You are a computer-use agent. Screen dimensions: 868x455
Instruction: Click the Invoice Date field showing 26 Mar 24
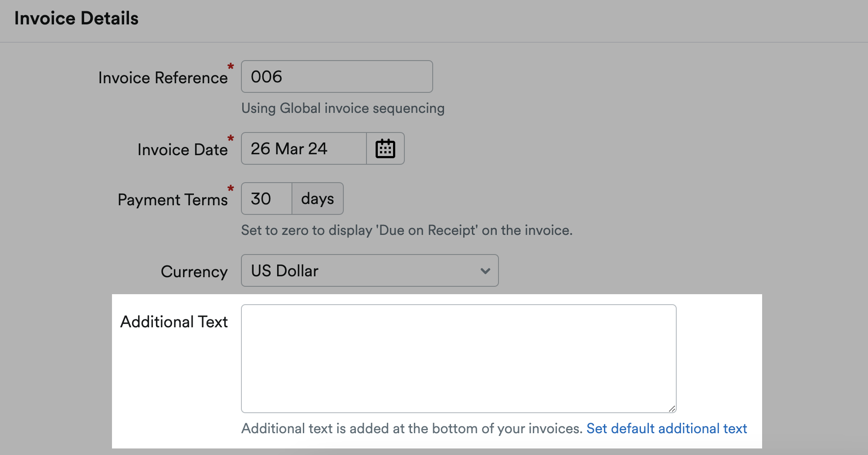click(303, 148)
